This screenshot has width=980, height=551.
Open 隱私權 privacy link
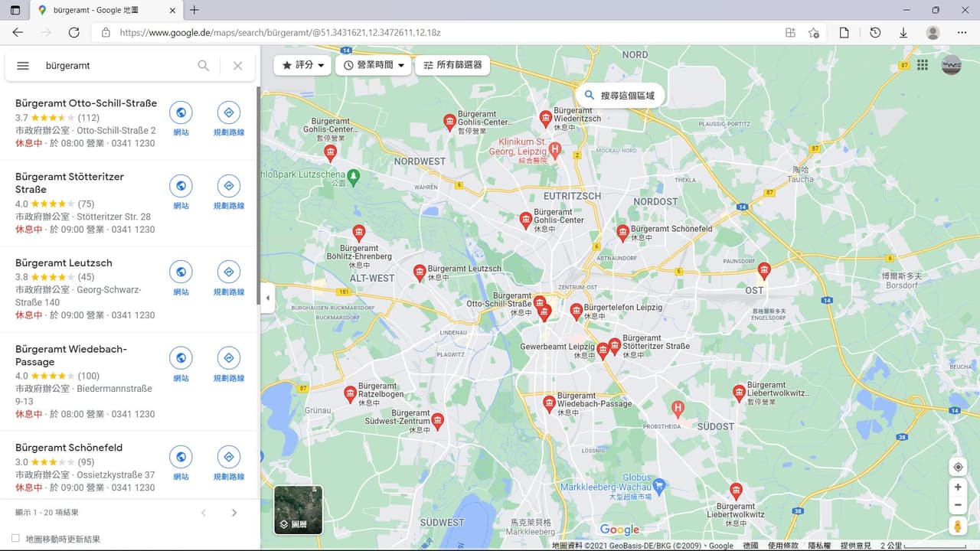[x=819, y=546]
